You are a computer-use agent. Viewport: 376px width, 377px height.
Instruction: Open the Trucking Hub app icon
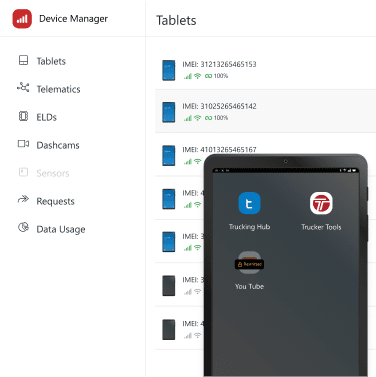(x=249, y=203)
